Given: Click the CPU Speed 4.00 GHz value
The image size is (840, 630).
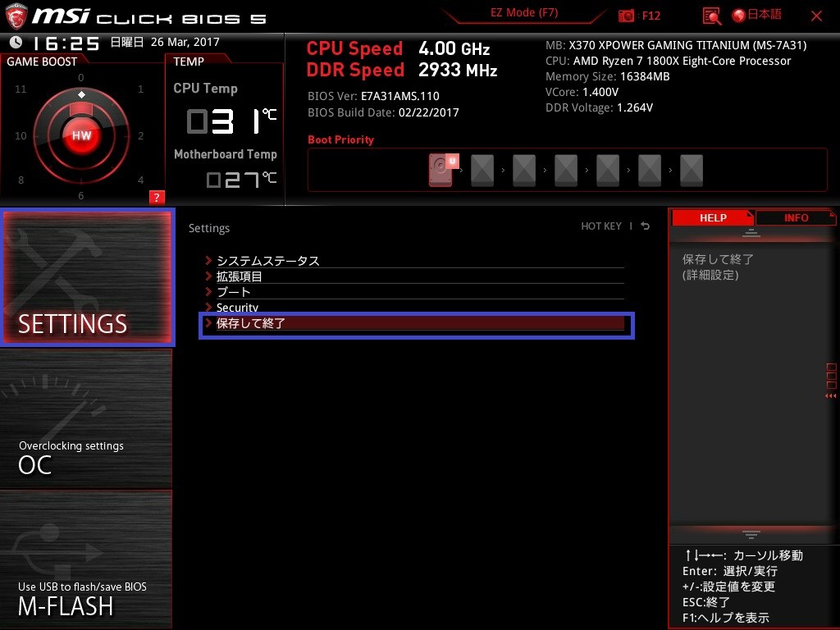Looking at the screenshot, I should pos(454,48).
